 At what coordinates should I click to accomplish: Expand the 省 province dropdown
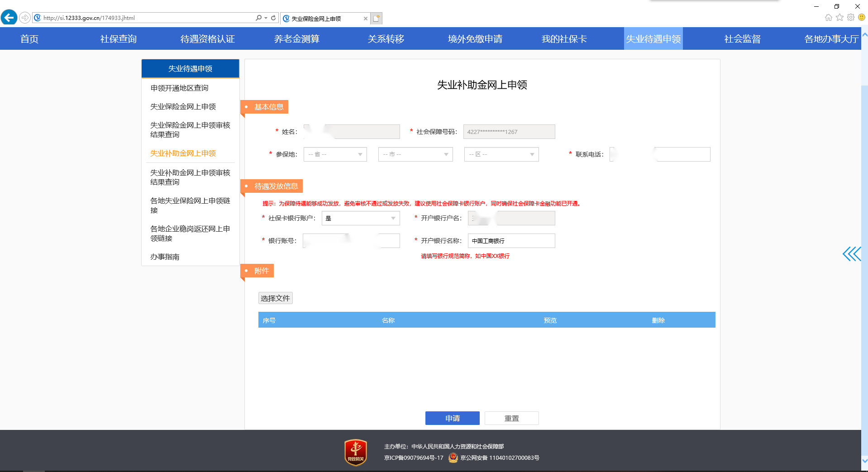(335, 154)
